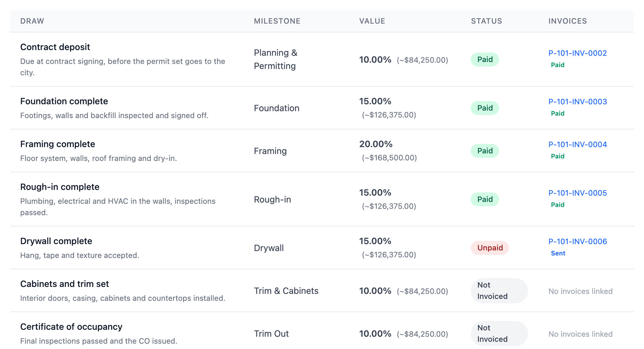
Task: Select the Framing complete draw title
Action: click(x=58, y=144)
